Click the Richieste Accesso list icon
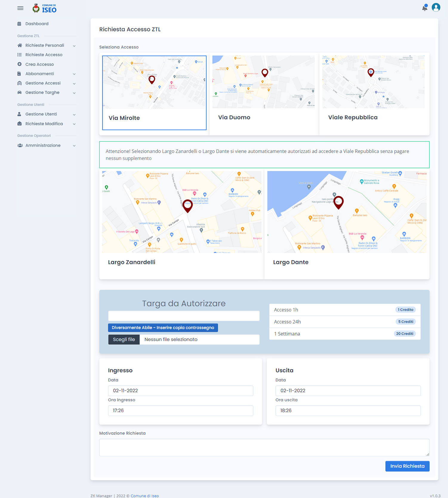The width and height of the screenshot is (448, 498). 19,55
